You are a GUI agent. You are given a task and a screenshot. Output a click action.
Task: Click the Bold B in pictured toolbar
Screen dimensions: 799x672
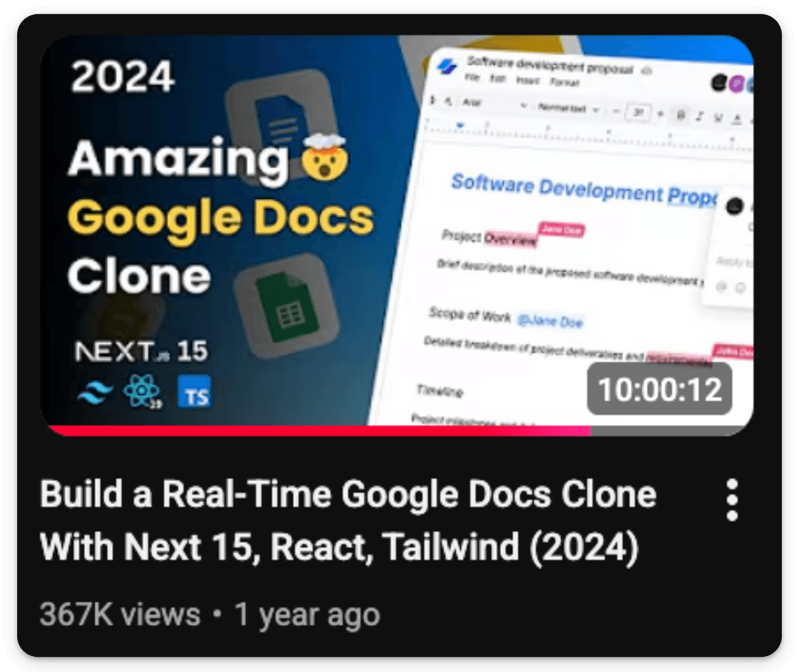[681, 115]
